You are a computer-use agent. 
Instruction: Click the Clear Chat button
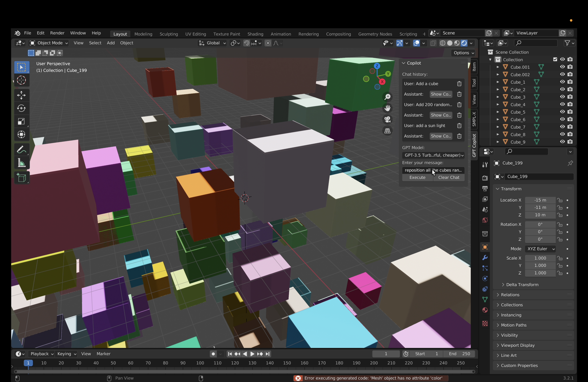click(x=449, y=178)
